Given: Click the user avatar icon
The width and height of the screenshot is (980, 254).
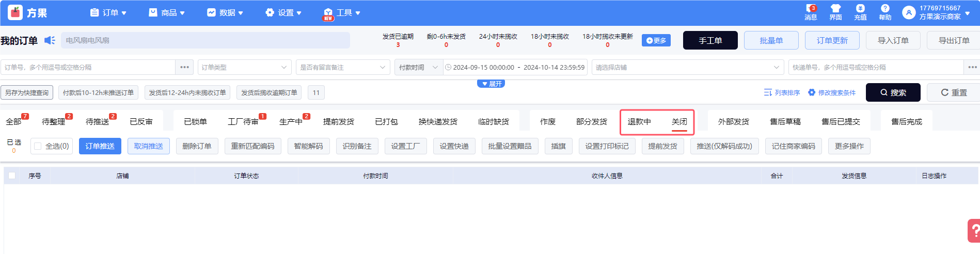Looking at the screenshot, I should [908, 12].
